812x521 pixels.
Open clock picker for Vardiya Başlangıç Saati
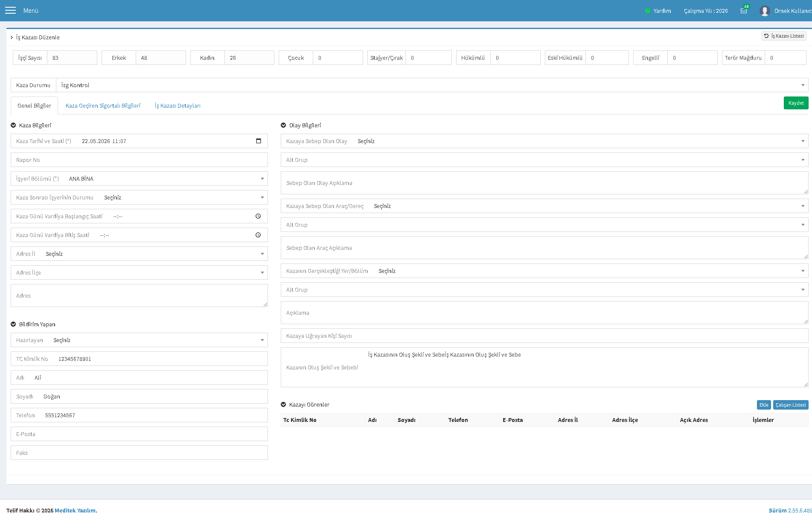tap(258, 216)
